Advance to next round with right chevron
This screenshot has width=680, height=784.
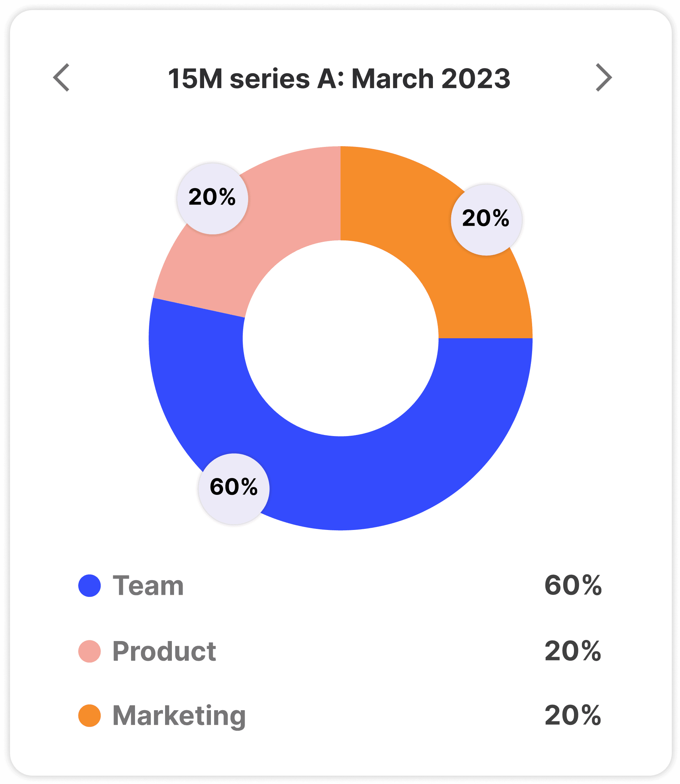tap(604, 77)
